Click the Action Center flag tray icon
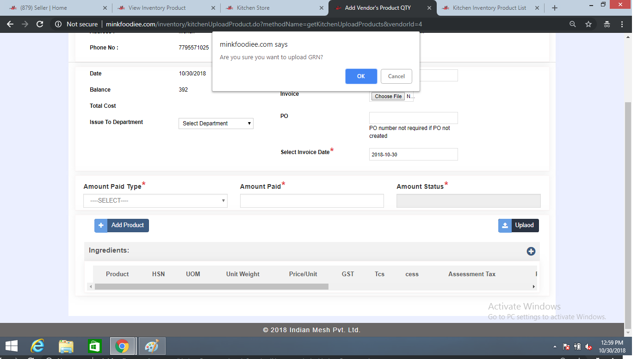The width and height of the screenshot is (644, 359). (566, 347)
